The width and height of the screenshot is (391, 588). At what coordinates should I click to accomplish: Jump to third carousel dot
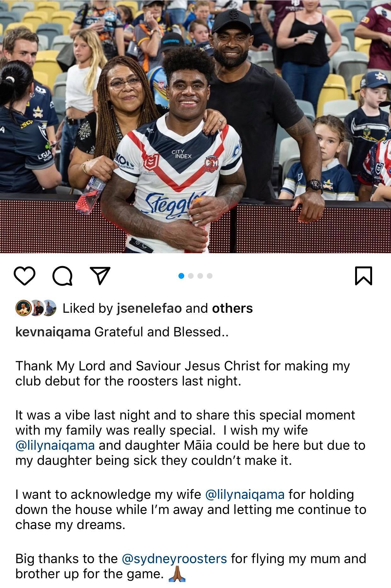[x=200, y=276]
